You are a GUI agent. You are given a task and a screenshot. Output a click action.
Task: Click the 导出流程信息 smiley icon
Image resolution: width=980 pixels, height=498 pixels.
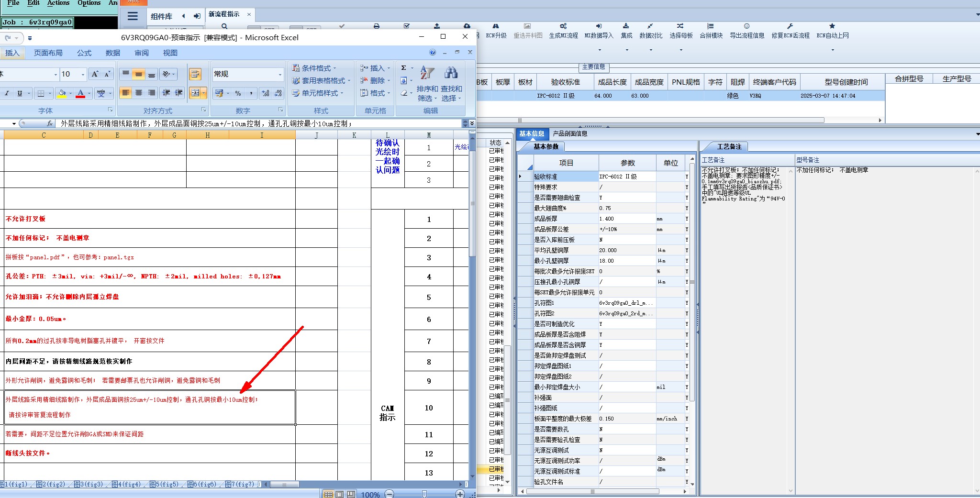(x=746, y=31)
